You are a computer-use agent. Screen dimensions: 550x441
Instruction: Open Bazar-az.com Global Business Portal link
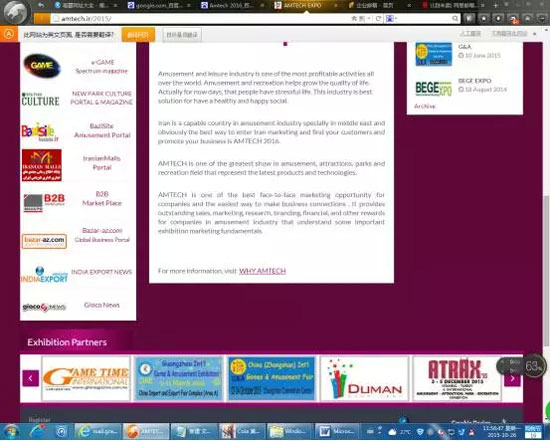coord(102,235)
